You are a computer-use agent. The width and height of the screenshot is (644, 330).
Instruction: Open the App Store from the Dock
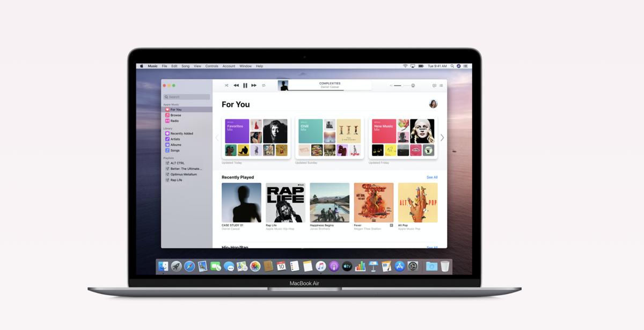[x=400, y=266]
